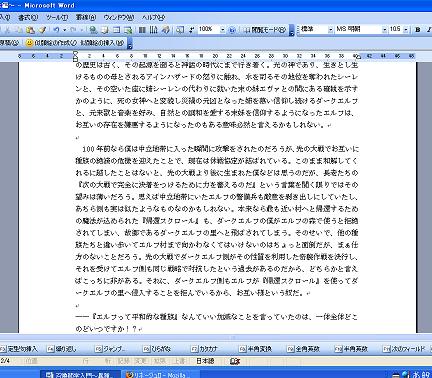Click the Drawing toolbar icon
The image size is (432, 378).
coord(165,30)
